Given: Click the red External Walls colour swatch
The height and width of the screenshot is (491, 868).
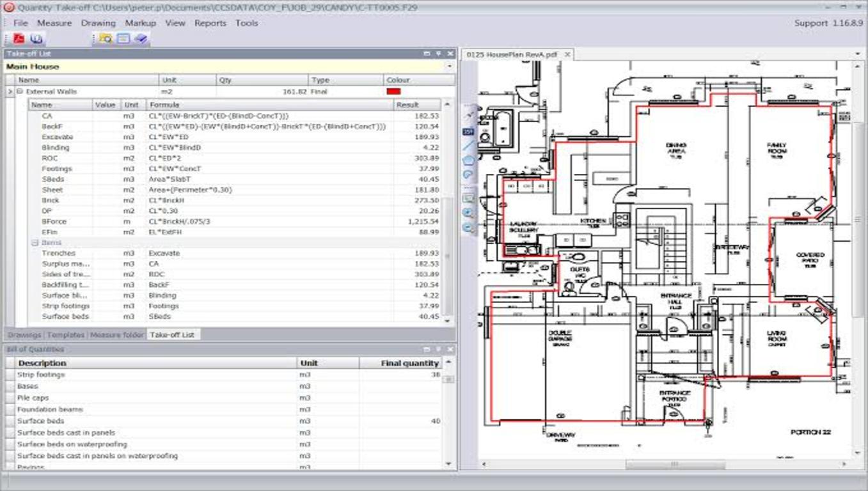Looking at the screenshot, I should (394, 91).
